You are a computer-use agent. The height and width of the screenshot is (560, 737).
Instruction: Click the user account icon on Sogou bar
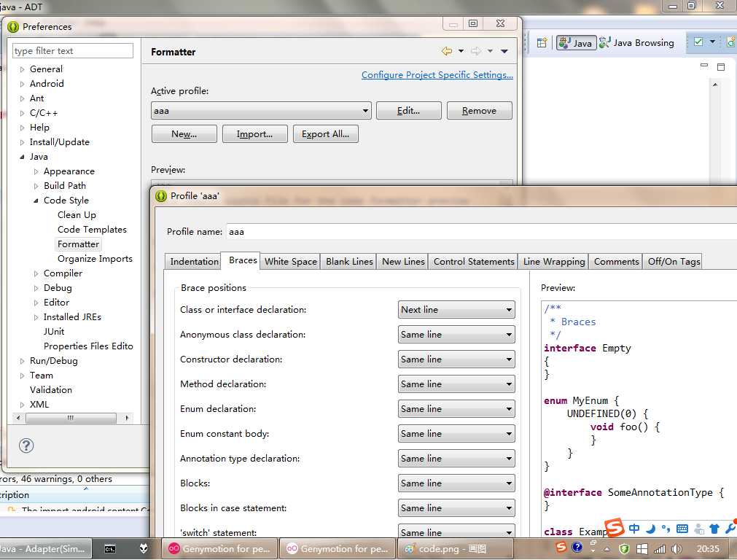699,529
